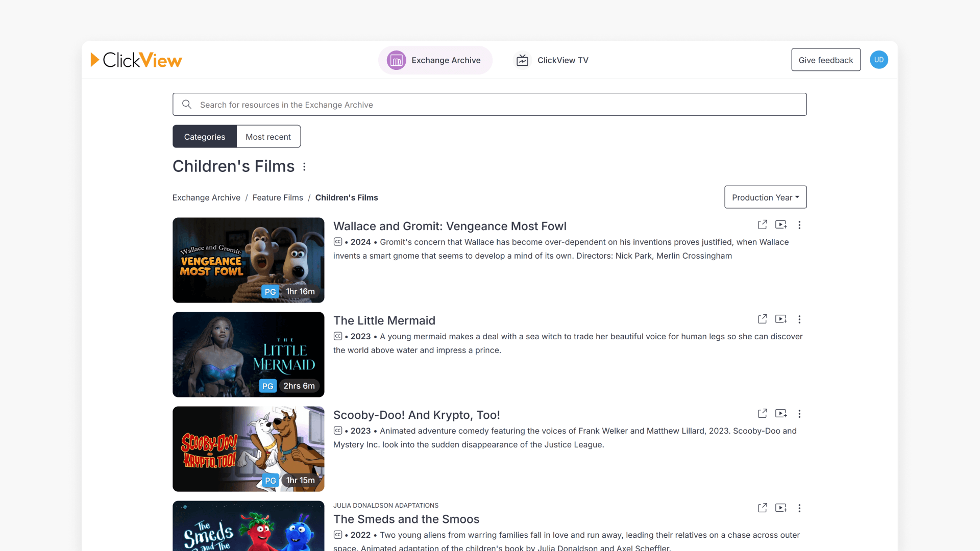This screenshot has height=551, width=980.
Task: Switch to Categories view
Action: [204, 137]
